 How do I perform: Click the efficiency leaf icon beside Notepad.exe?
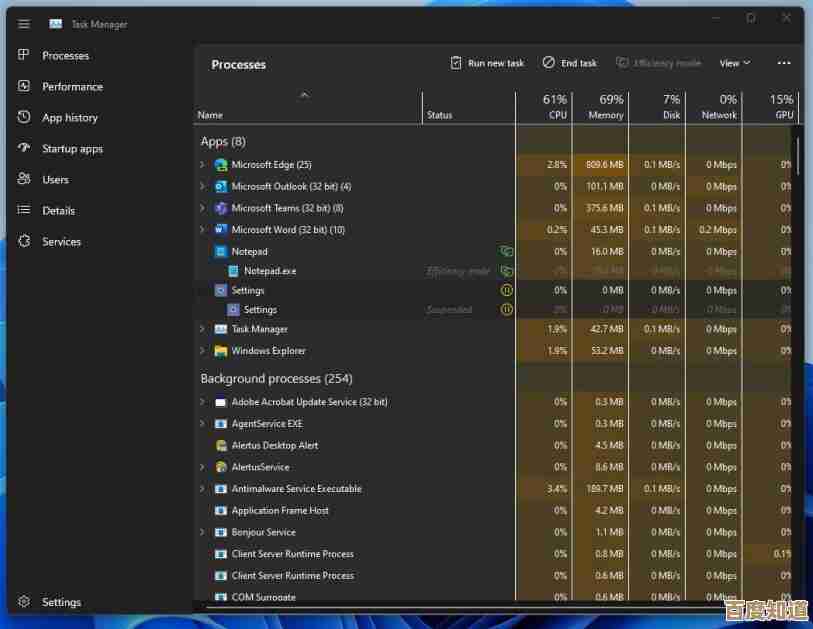[x=507, y=270]
